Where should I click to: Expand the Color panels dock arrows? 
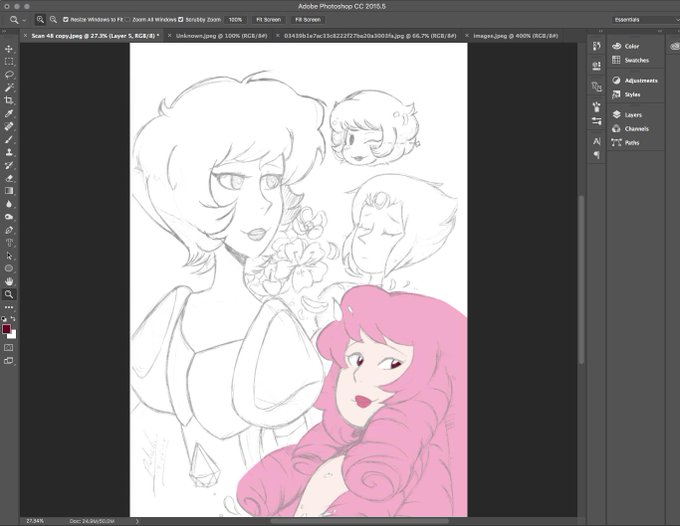click(x=660, y=31)
